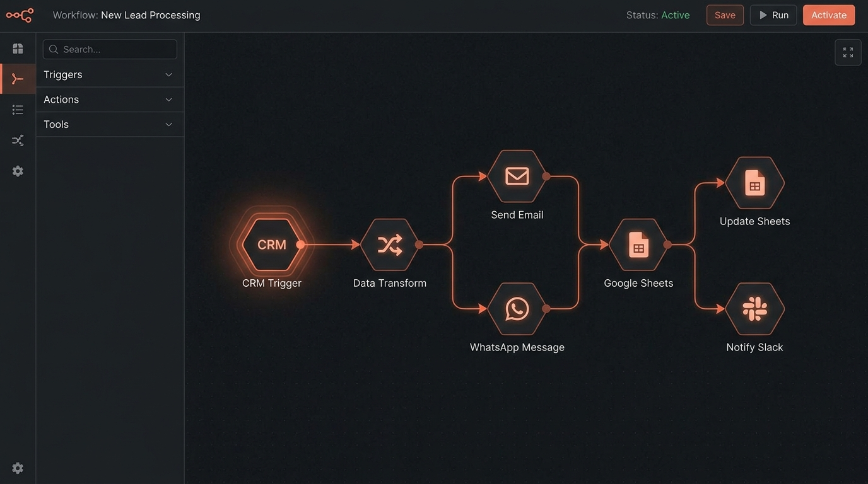Select the CRM Trigger node
Screen dimensions: 868x484
272,245
